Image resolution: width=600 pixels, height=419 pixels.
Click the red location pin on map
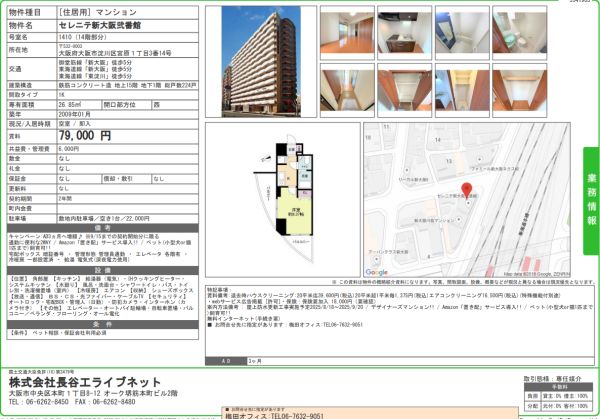pyautogui.click(x=466, y=191)
